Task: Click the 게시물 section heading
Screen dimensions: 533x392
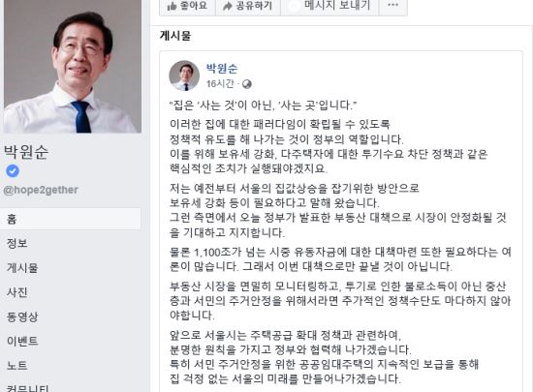Action: tap(175, 36)
